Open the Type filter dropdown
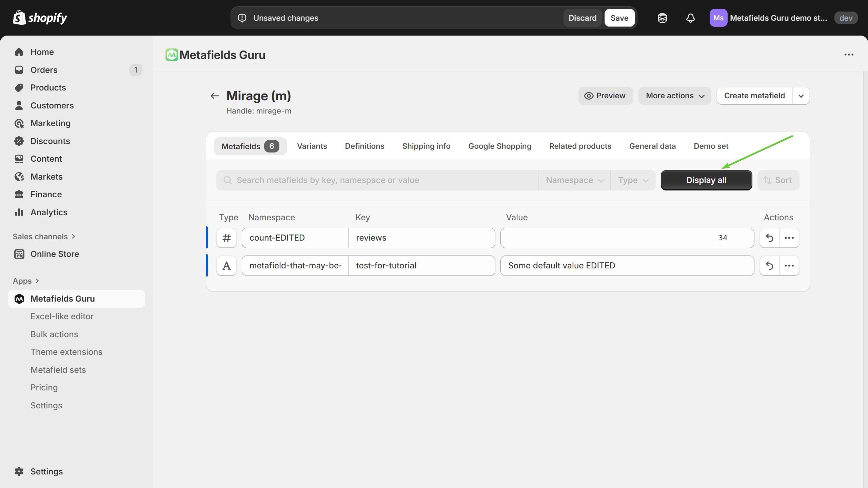 633,180
